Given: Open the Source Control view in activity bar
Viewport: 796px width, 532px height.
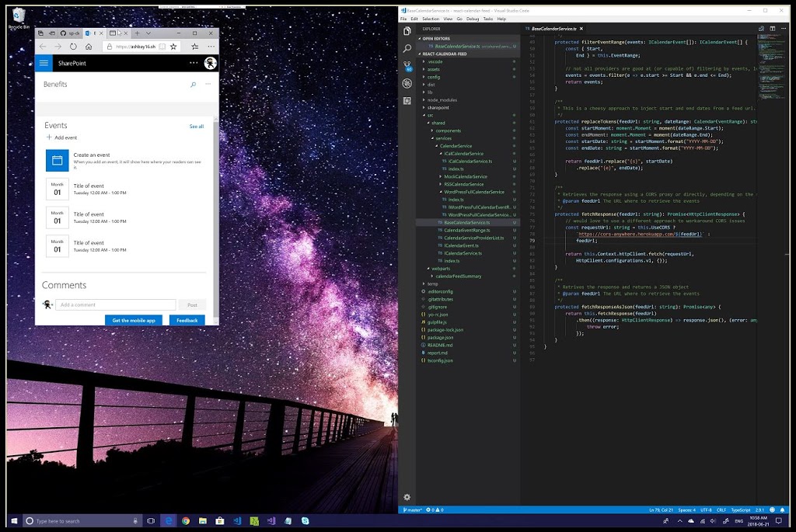Looking at the screenshot, I should tap(407, 66).
